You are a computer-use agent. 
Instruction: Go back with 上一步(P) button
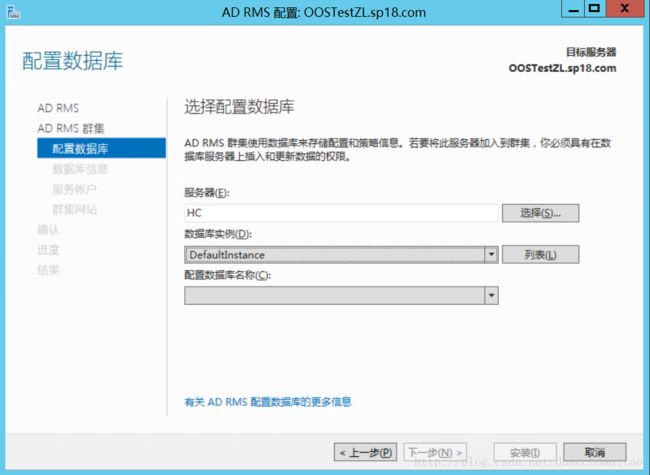coord(365,452)
